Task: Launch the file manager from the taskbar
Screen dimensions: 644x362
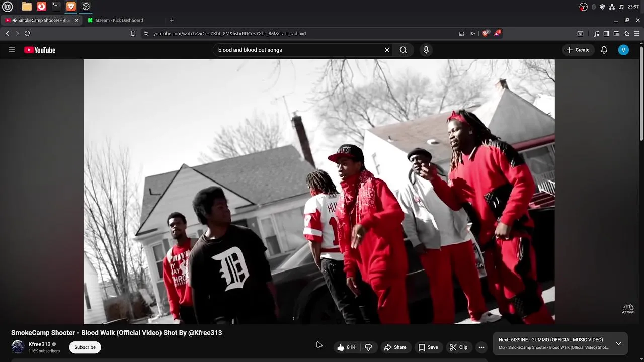Action: (27, 7)
